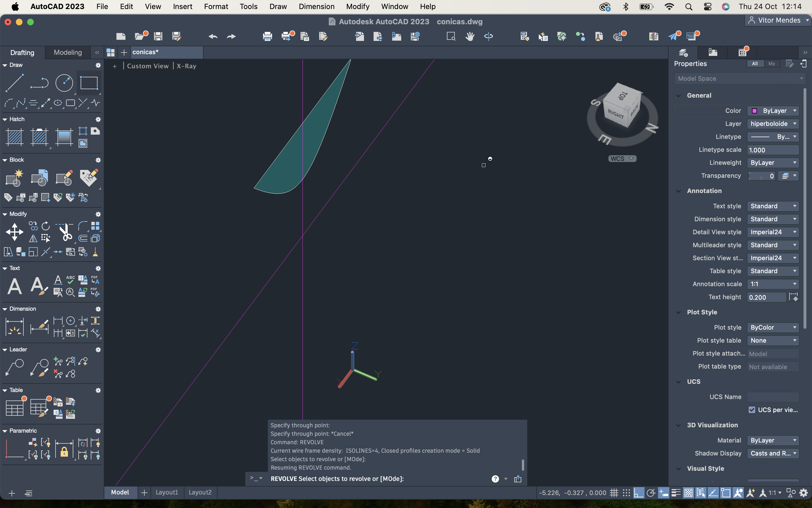Click the Properties panel scrollbar

[x=805, y=208]
